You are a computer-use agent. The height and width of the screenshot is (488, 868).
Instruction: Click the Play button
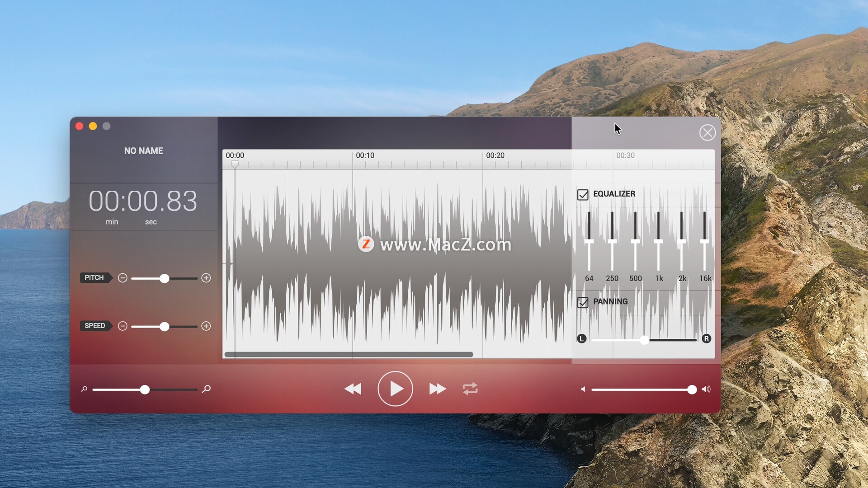tap(395, 389)
